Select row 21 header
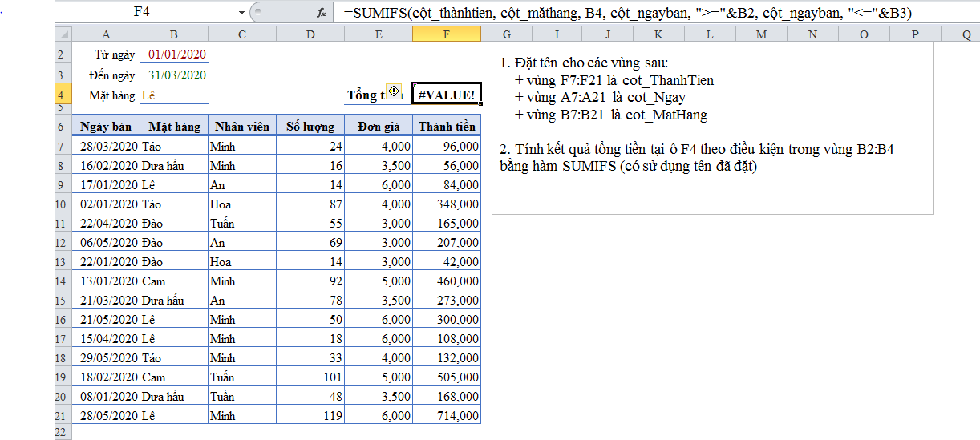The height and width of the screenshot is (440, 980). (x=63, y=416)
